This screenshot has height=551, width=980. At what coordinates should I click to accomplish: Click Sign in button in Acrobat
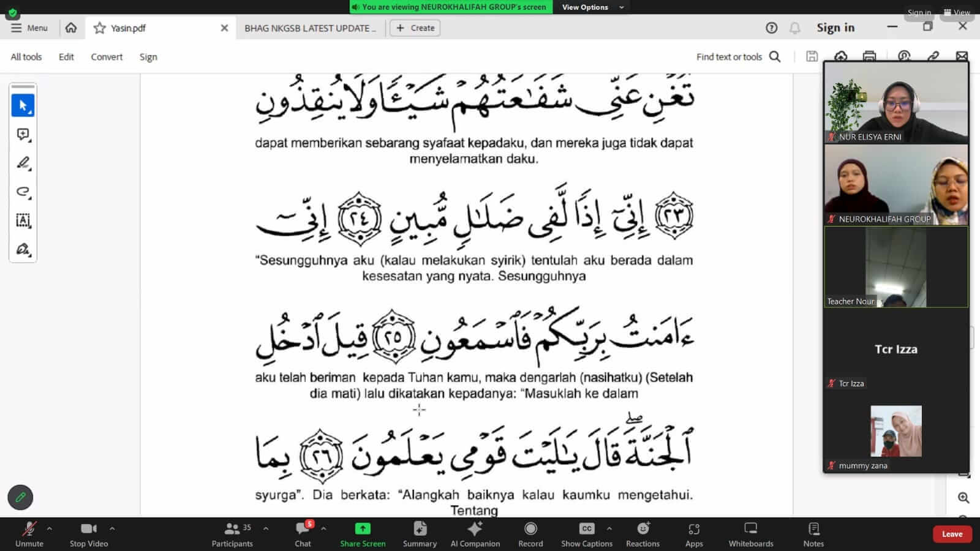pyautogui.click(x=835, y=28)
